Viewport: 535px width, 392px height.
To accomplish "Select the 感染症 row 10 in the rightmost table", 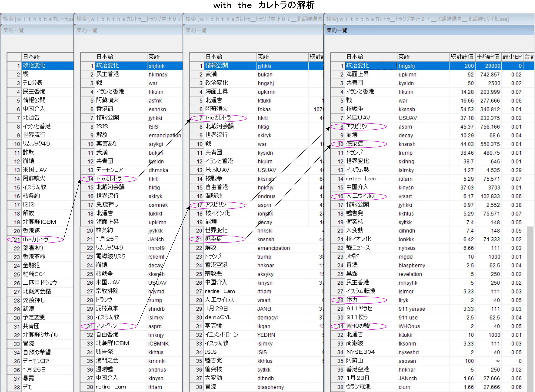I will pos(355,144).
